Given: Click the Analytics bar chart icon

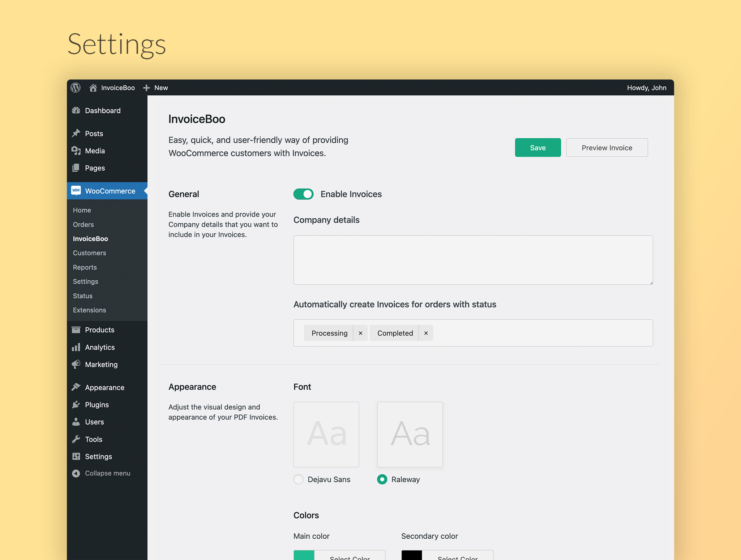Looking at the screenshot, I should (x=76, y=347).
